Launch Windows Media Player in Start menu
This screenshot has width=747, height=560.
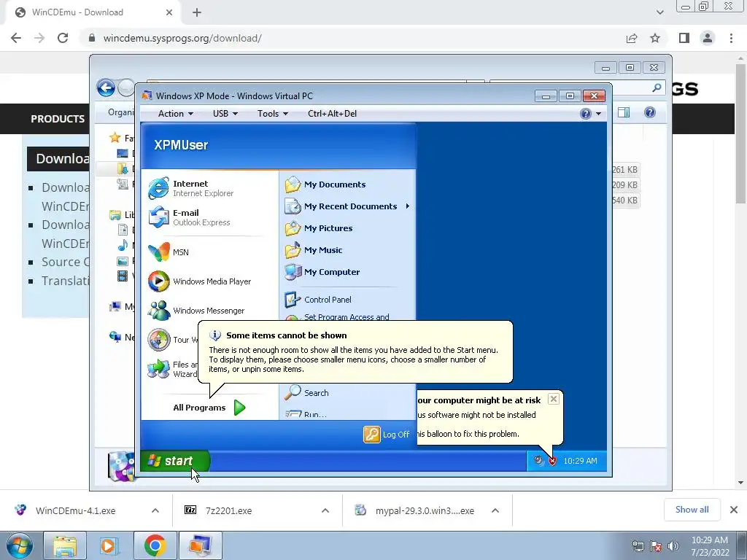point(200,281)
